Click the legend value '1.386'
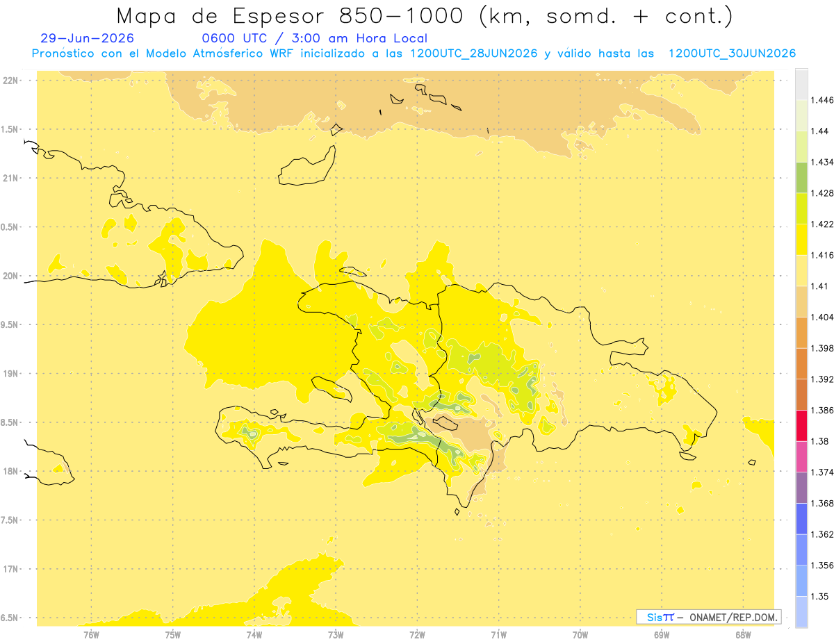 [822, 410]
